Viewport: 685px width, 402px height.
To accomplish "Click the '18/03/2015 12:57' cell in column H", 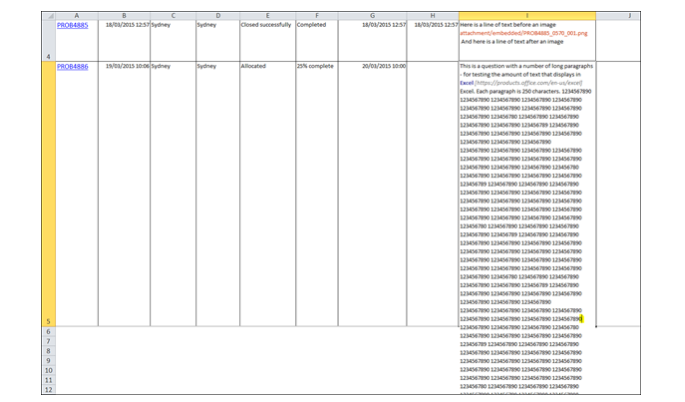I will (433, 41).
